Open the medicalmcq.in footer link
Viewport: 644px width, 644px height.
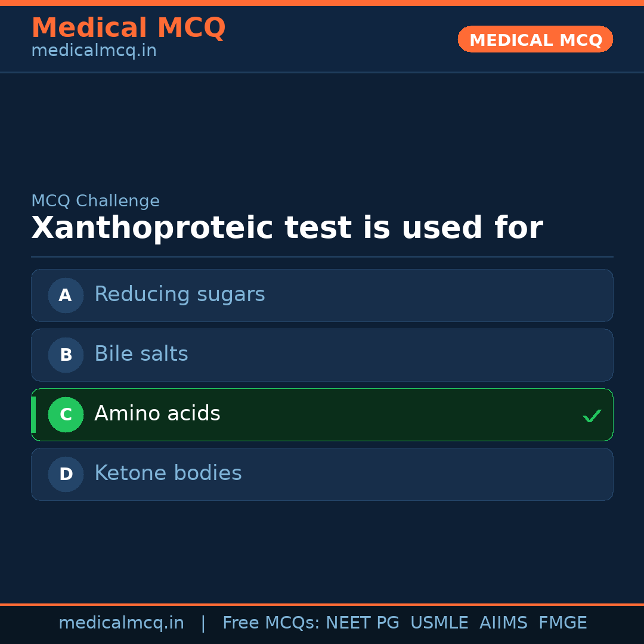121,623
